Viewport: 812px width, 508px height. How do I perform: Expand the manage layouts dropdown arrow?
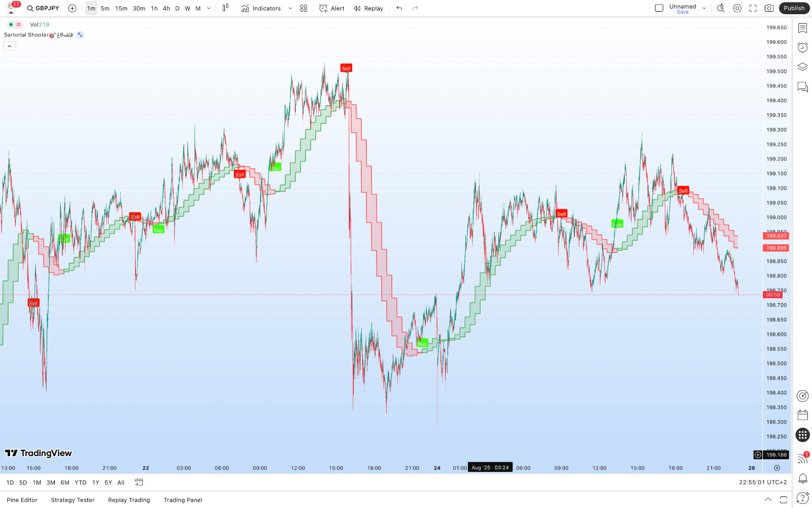click(x=704, y=8)
